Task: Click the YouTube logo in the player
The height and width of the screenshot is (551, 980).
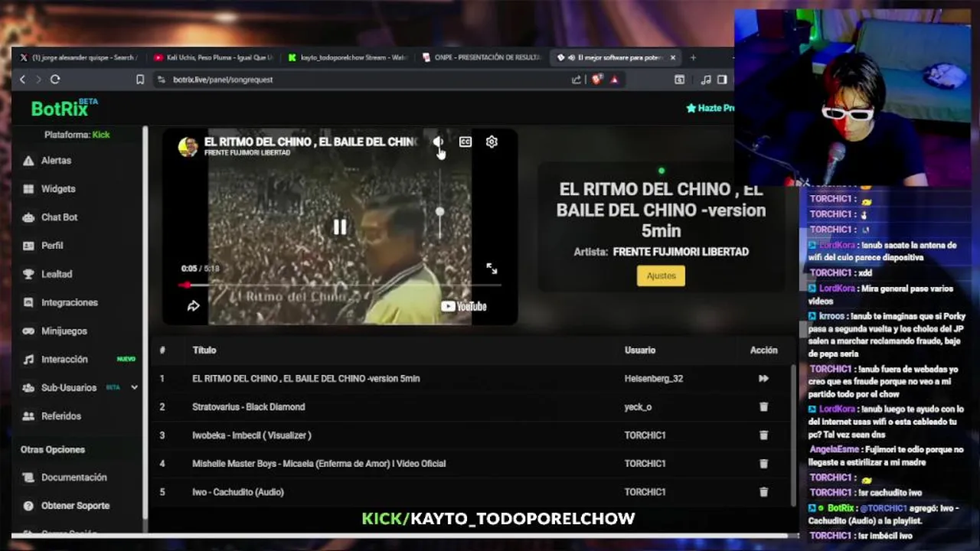Action: click(464, 307)
